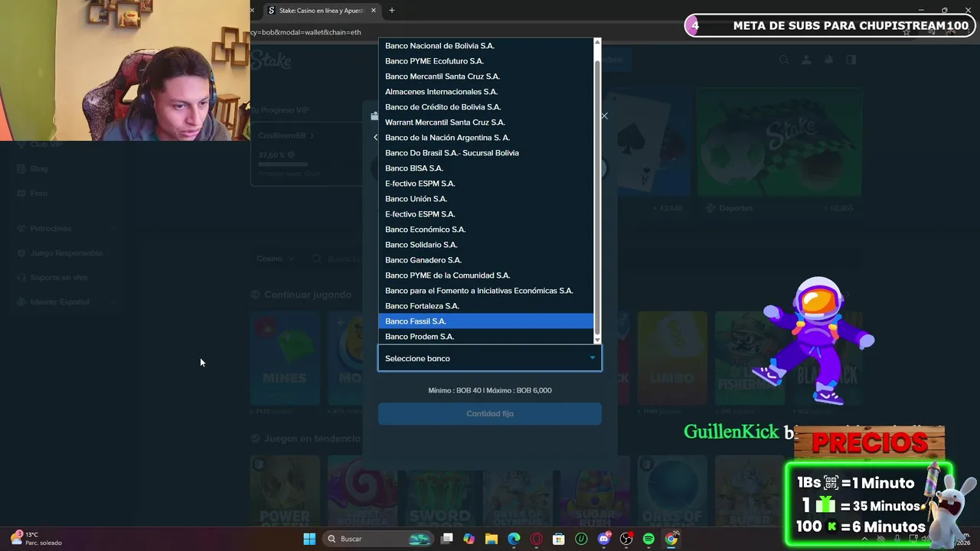Image resolution: width=980 pixels, height=551 pixels.
Task: Open the Stake logo home link
Action: click(272, 60)
